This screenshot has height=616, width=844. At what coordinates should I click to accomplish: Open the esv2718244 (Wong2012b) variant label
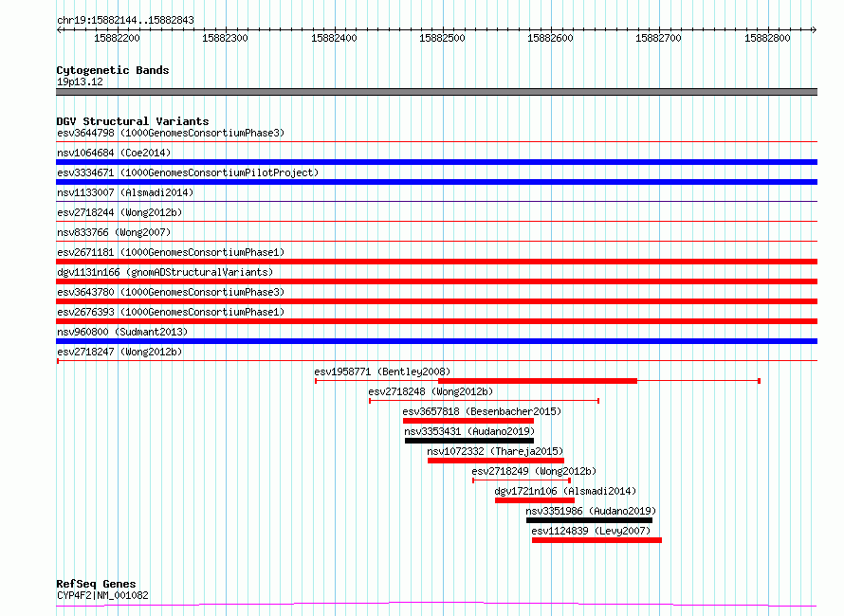pos(119,212)
